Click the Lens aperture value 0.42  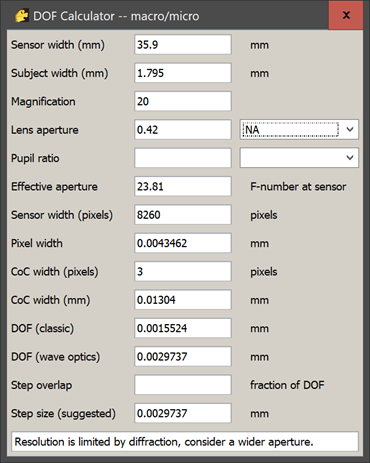(x=183, y=130)
